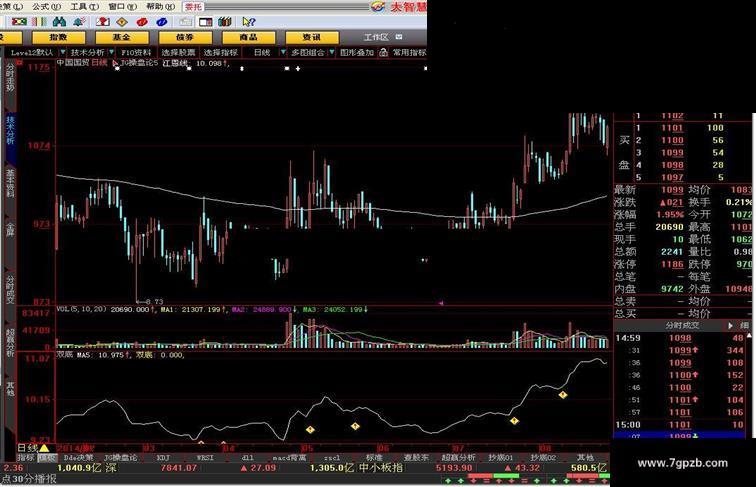
Task: Click the striped columns toolbar icon
Action: coord(40,22)
